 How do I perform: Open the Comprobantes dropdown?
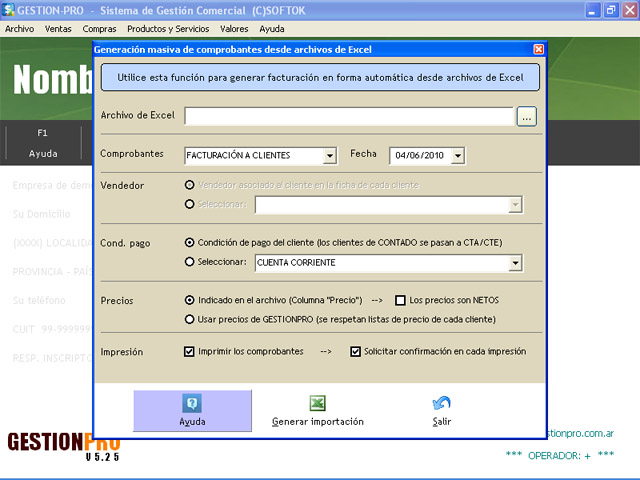[x=329, y=156]
